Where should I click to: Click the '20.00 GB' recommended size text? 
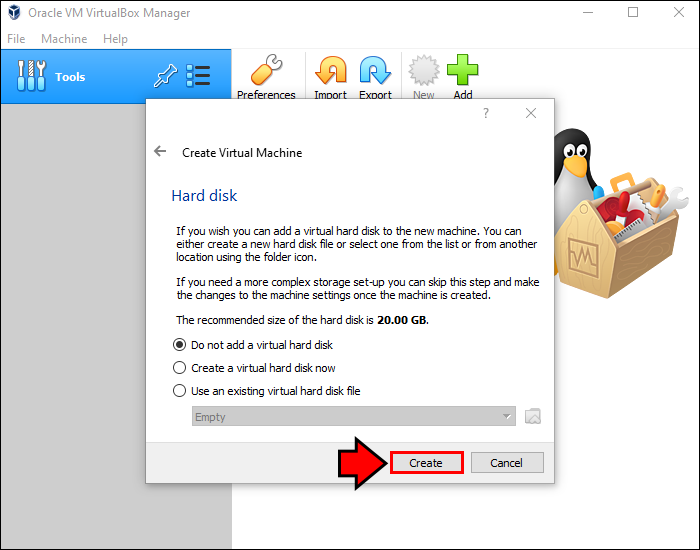click(402, 320)
